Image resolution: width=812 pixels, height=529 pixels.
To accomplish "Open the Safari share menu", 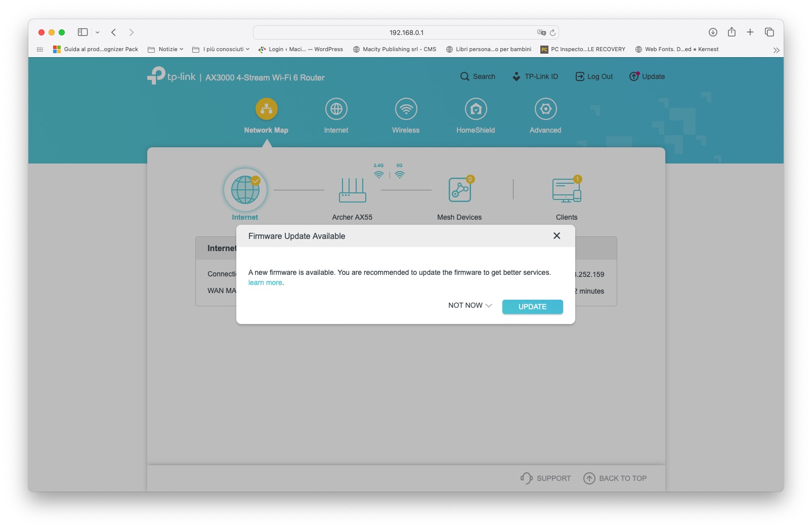I will (x=732, y=32).
